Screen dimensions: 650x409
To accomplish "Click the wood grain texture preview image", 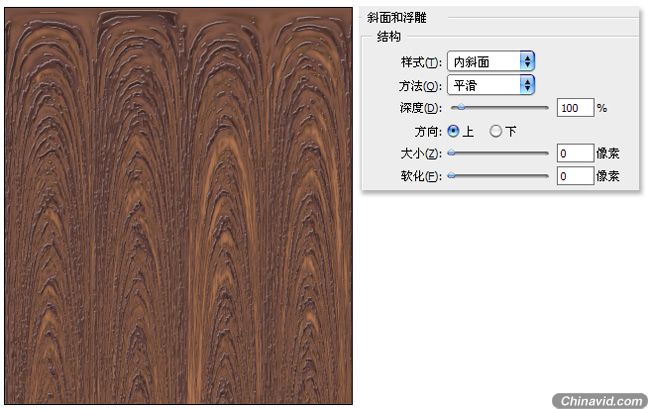I will pyautogui.click(x=179, y=206).
